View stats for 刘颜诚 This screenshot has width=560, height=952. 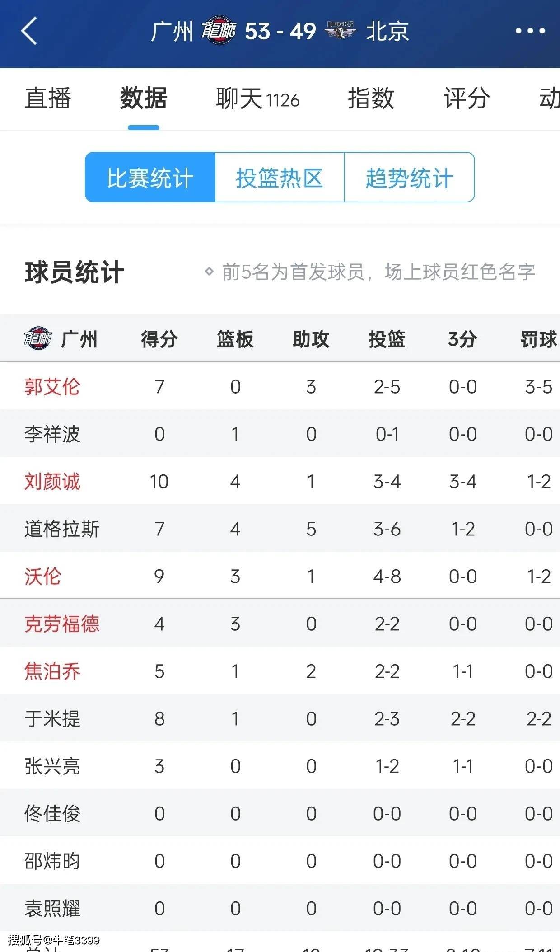[x=51, y=481]
